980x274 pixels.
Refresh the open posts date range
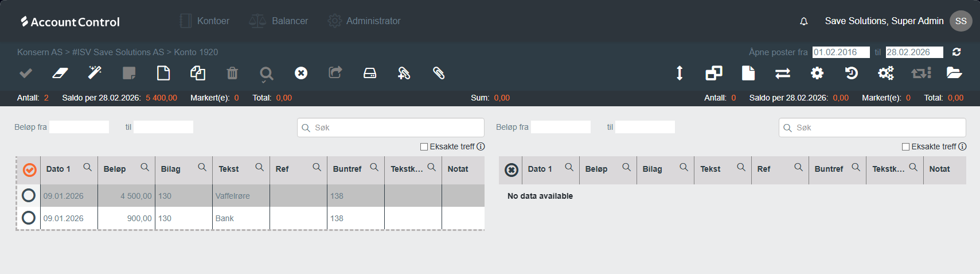956,52
